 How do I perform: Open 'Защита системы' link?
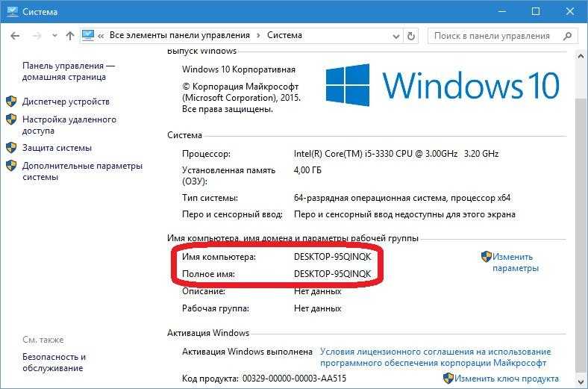[x=57, y=148]
